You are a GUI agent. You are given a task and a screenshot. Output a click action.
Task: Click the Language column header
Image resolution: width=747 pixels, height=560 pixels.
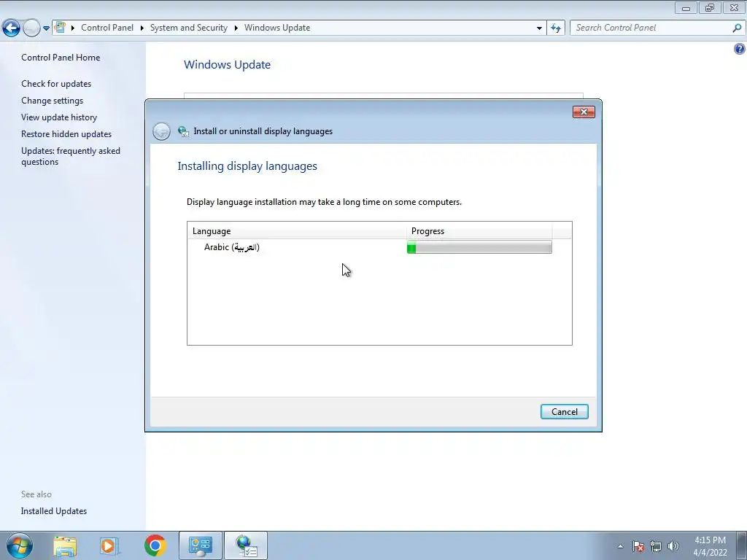[x=297, y=231]
